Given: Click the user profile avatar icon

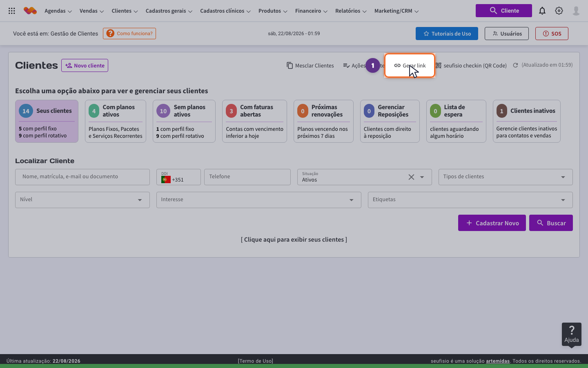Looking at the screenshot, I should pos(576,11).
